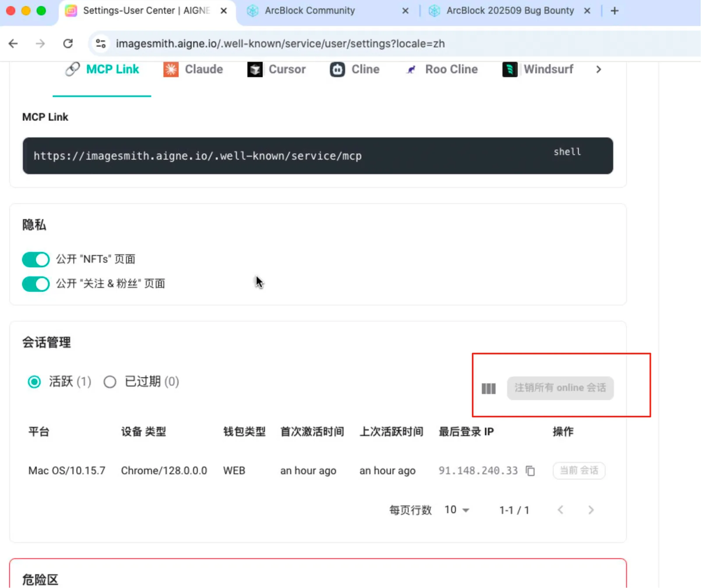Click the 最后登录 IP column header

coord(466,432)
